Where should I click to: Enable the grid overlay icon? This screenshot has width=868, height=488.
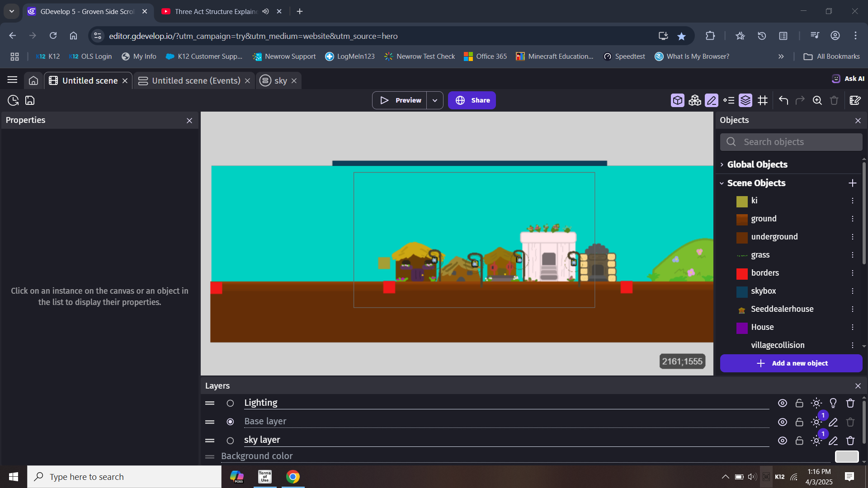763,100
